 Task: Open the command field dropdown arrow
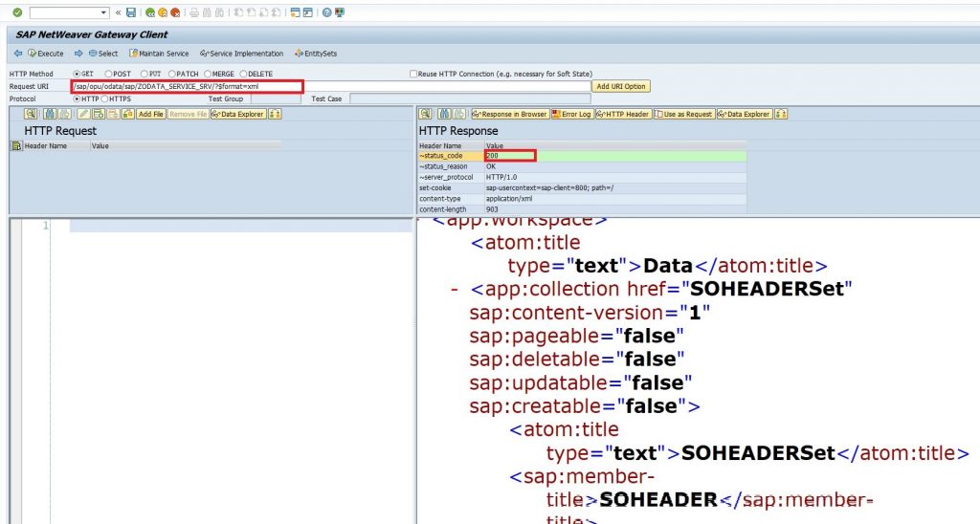(x=103, y=12)
